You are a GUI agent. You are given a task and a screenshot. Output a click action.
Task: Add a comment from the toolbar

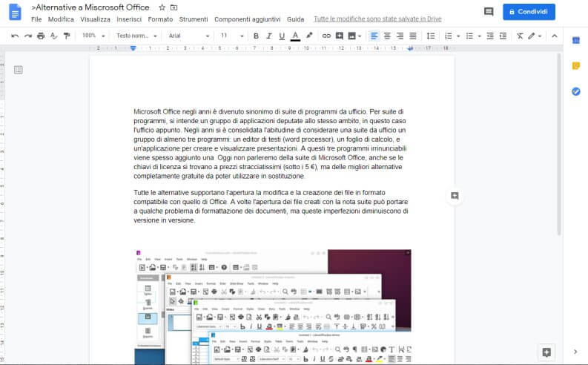tap(340, 36)
